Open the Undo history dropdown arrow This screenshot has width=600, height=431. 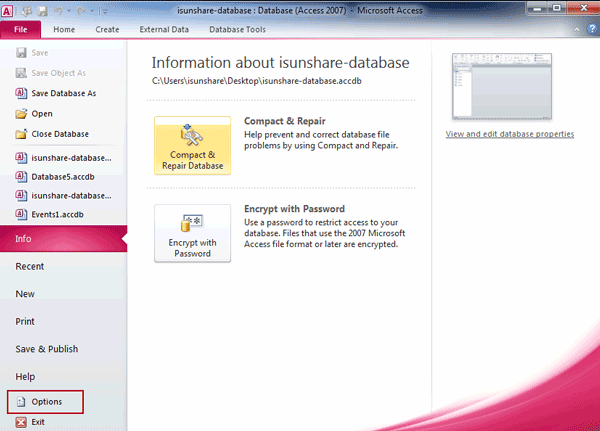click(69, 11)
